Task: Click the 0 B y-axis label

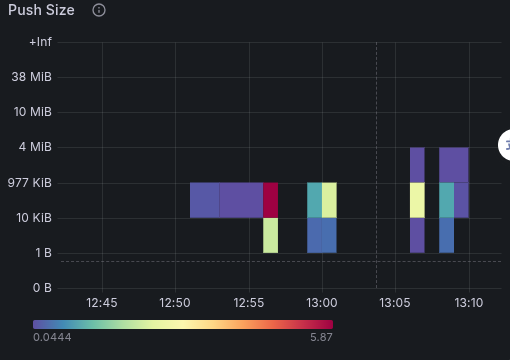Action: tap(42, 288)
